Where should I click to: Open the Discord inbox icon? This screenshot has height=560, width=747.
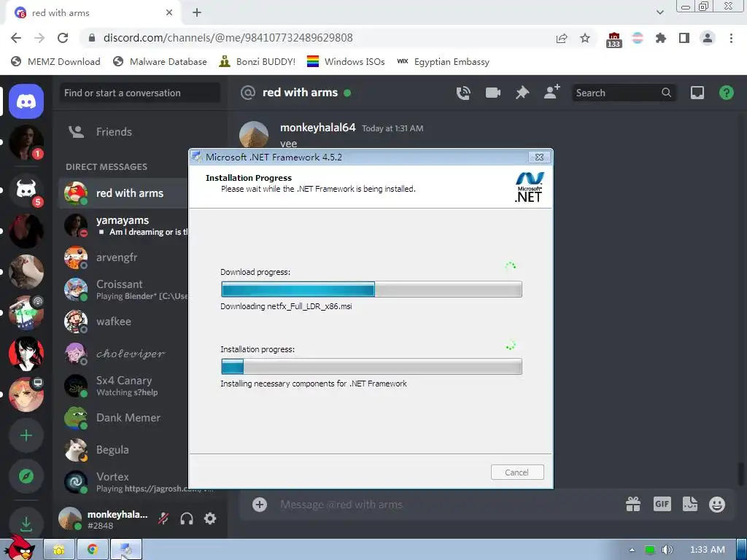tap(697, 93)
